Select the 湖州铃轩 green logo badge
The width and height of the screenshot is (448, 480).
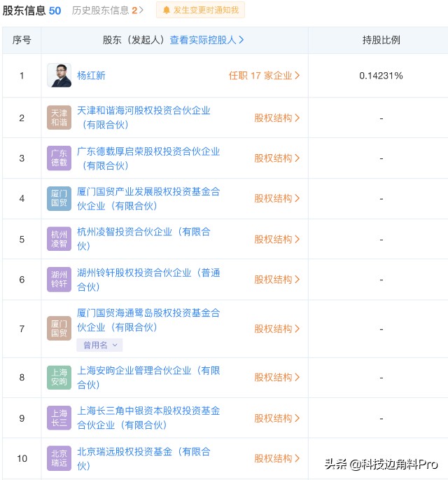pyautogui.click(x=59, y=279)
